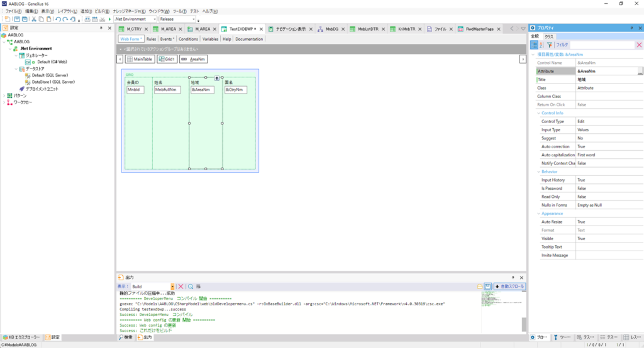644x348 pixels.
Task: Click the Redo arrow icon
Action: [x=65, y=19]
